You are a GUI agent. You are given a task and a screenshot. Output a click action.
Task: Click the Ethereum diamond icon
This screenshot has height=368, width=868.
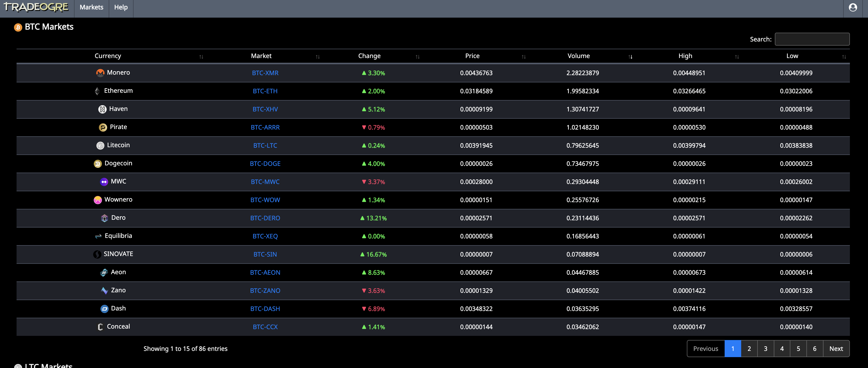point(97,91)
